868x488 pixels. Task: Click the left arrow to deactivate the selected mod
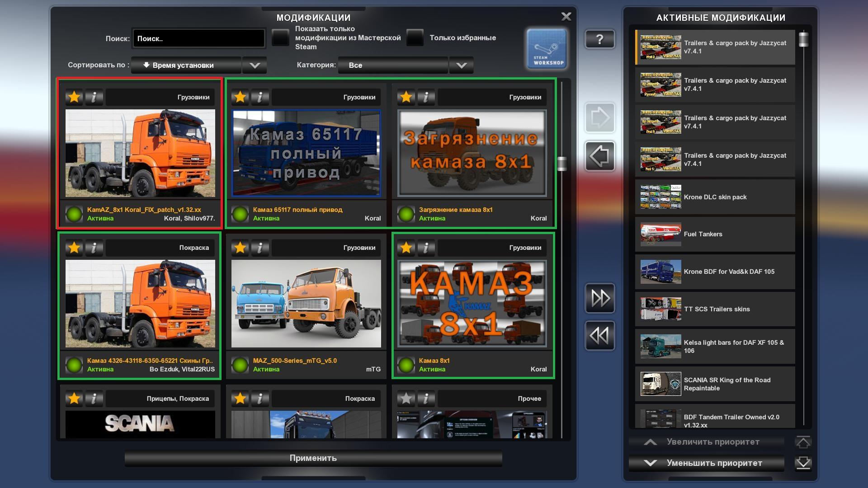599,156
